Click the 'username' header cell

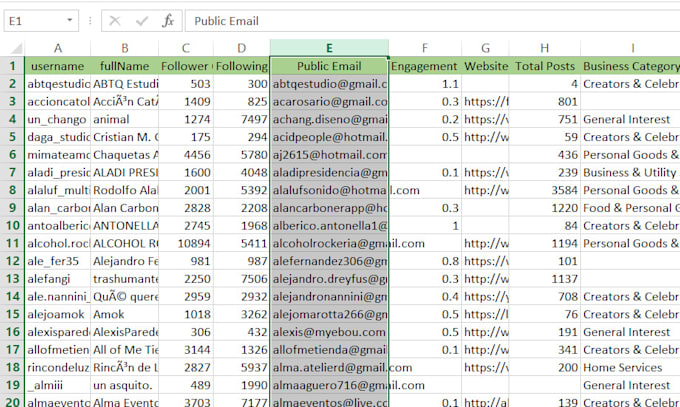(x=58, y=66)
